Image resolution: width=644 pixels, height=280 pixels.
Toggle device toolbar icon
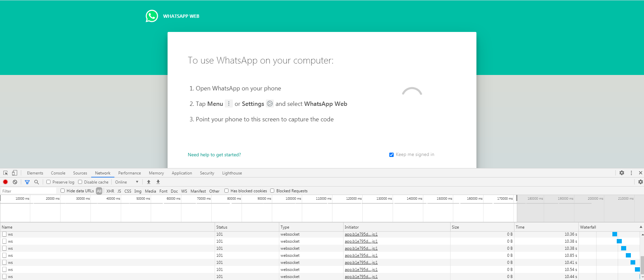14,173
